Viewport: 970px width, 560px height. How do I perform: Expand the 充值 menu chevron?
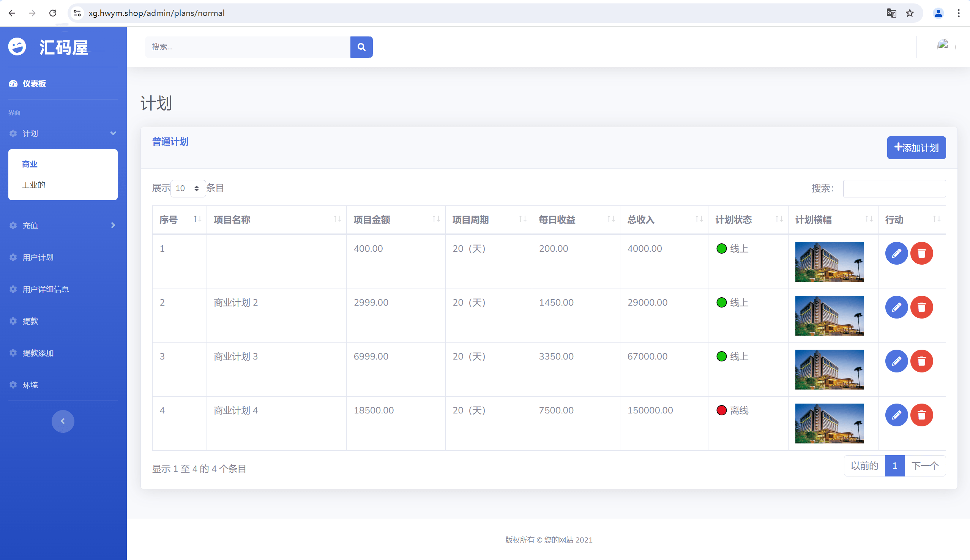coord(113,226)
